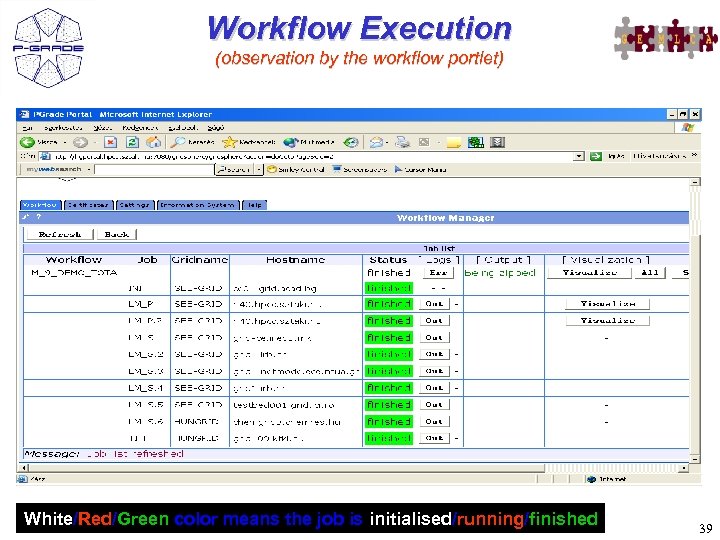The height and width of the screenshot is (540, 720).
Task: Open the Eszközök menu
Action: coord(183,128)
